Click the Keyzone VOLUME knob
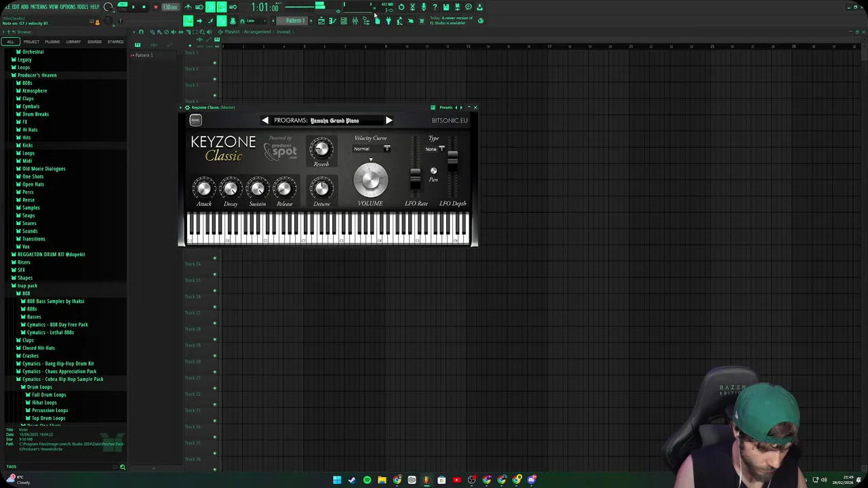 point(370,180)
